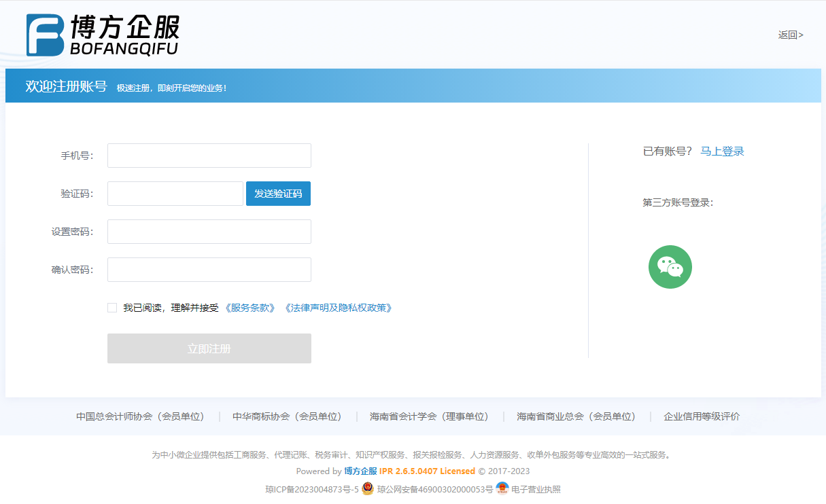This screenshot has width=826, height=504.
Task: Focus the 确认密码 confirm password field
Action: coord(209,270)
